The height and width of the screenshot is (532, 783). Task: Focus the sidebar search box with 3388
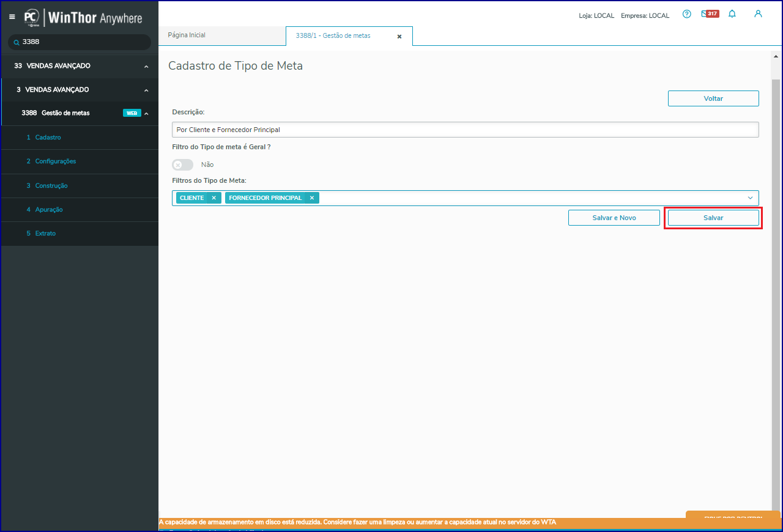[80, 42]
